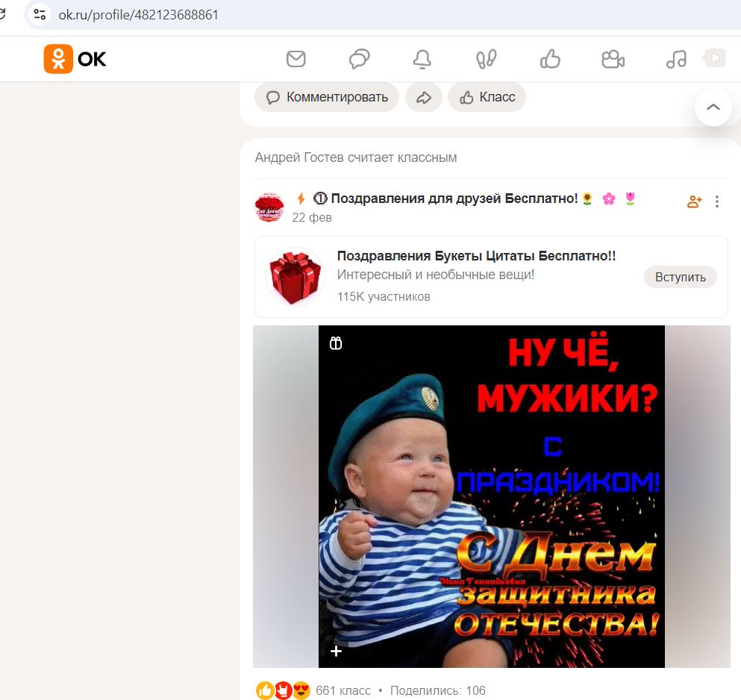The height and width of the screenshot is (700, 741).
Task: Open the red roses group avatar
Action: [269, 207]
